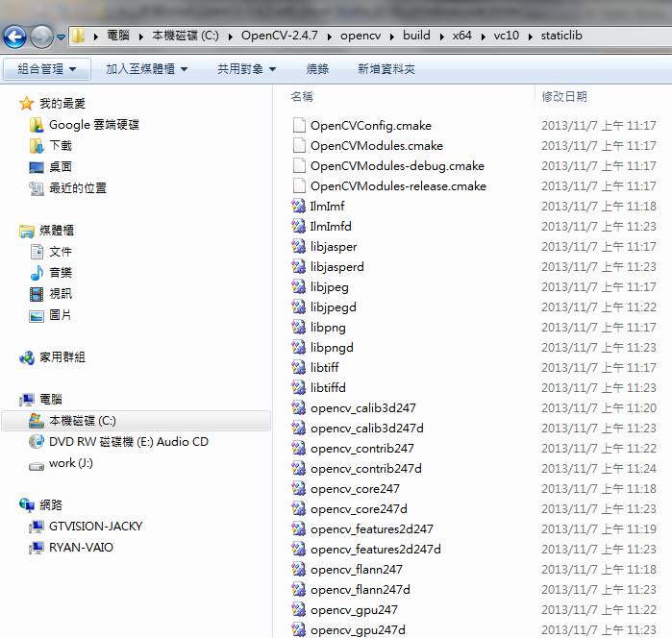Select 本機磁碟 (C:) in the navigation pane
Viewport: 672px width, 638px height.
137,421
